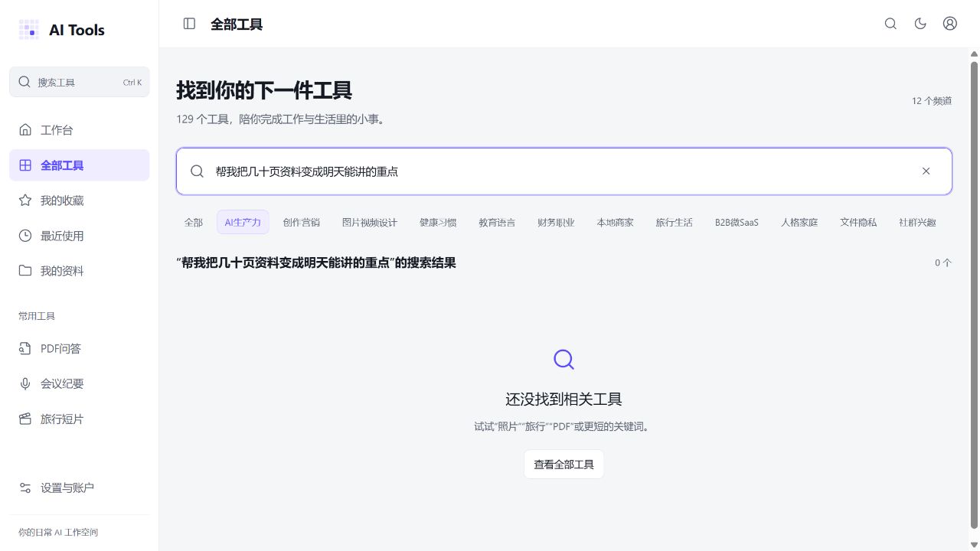This screenshot has height=551, width=980.
Task: Click the 12 个频道 count text
Action: point(932,101)
